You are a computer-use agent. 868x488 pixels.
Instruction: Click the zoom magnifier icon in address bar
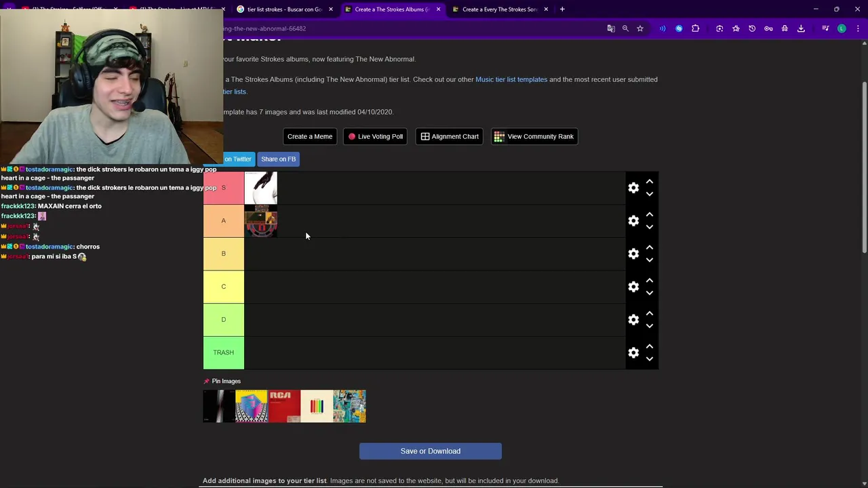coord(625,28)
